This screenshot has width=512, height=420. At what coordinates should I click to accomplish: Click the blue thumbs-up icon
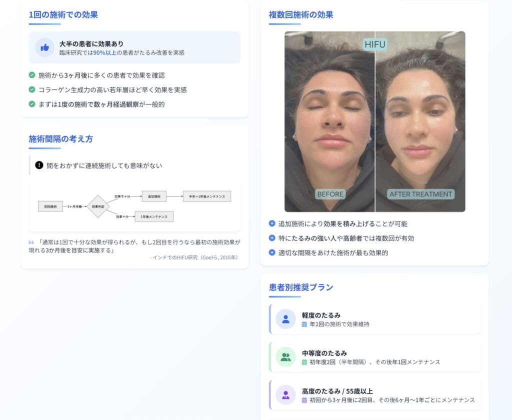pos(44,47)
